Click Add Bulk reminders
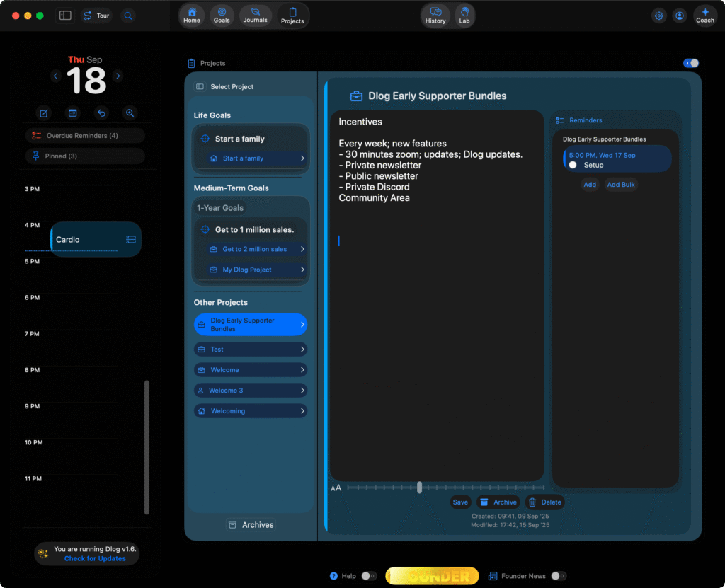The width and height of the screenshot is (725, 588). (x=620, y=185)
